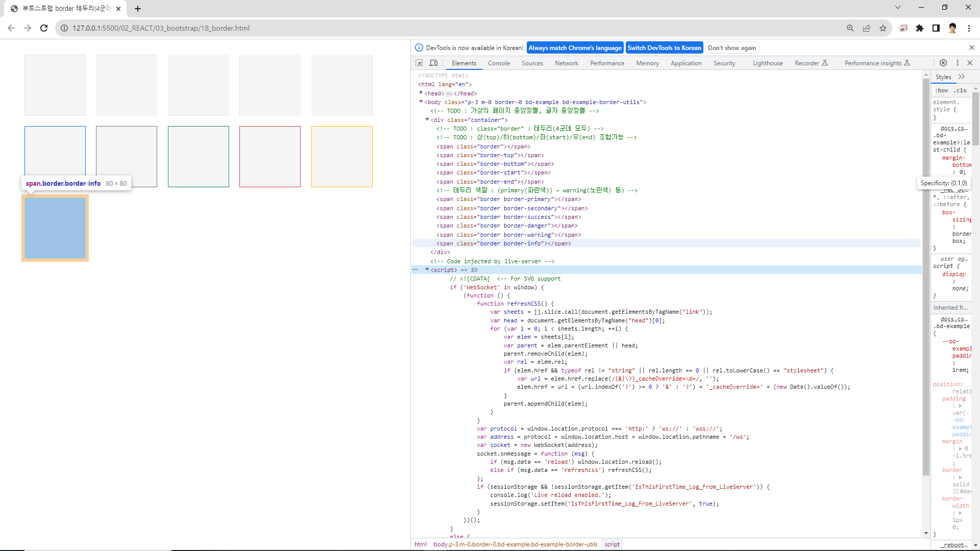The width and height of the screenshot is (980, 551).
Task: Collapse the div container node
Action: coord(427,119)
